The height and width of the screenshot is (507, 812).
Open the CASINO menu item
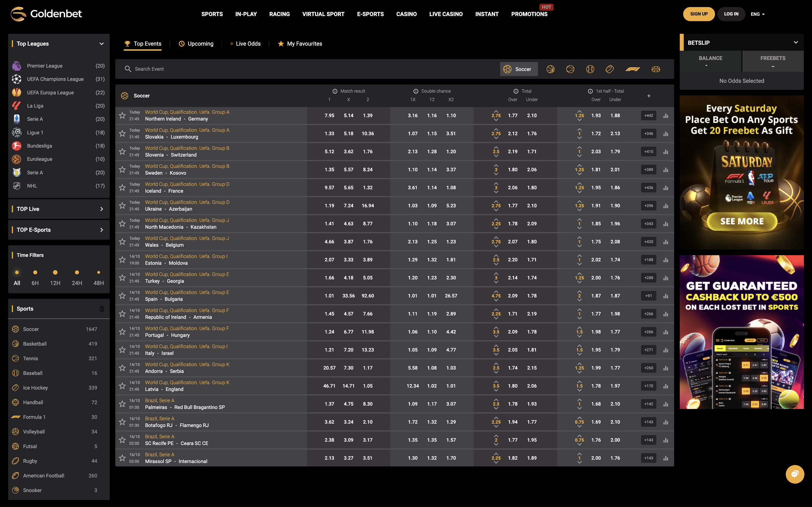406,14
